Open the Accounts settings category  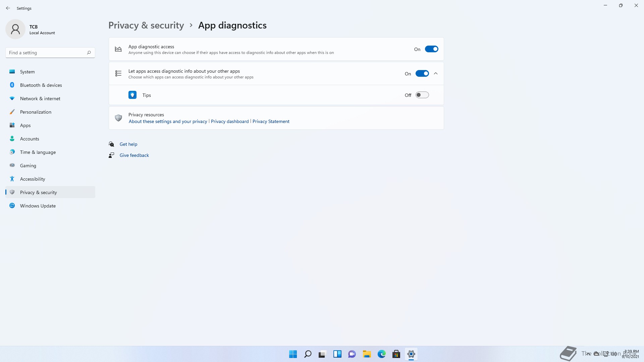pyautogui.click(x=50, y=139)
